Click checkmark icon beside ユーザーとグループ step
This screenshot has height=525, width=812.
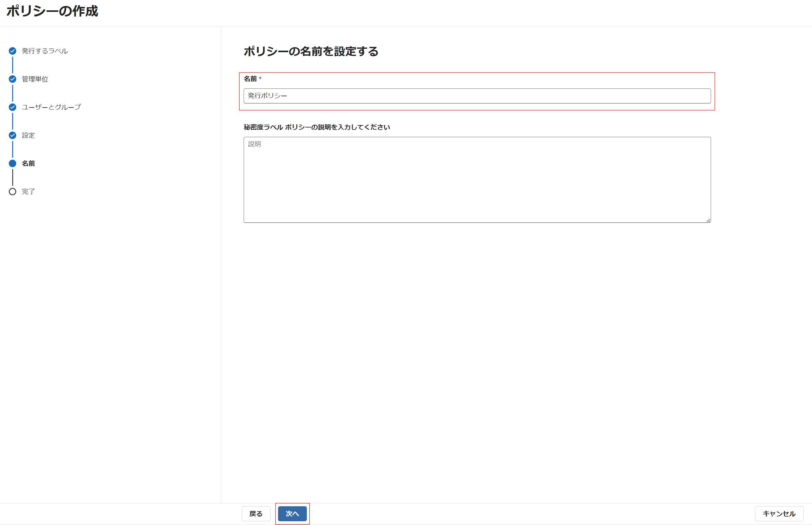(x=13, y=107)
